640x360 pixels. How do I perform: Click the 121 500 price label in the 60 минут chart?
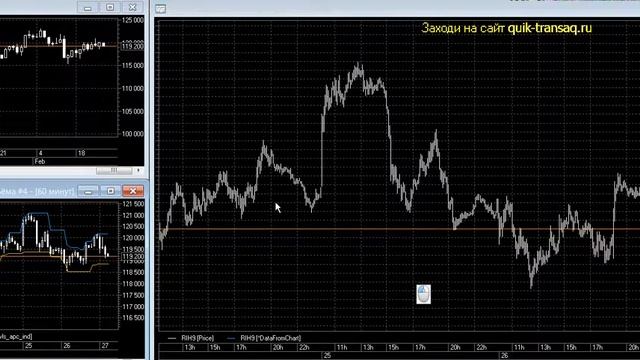pyautogui.click(x=133, y=204)
